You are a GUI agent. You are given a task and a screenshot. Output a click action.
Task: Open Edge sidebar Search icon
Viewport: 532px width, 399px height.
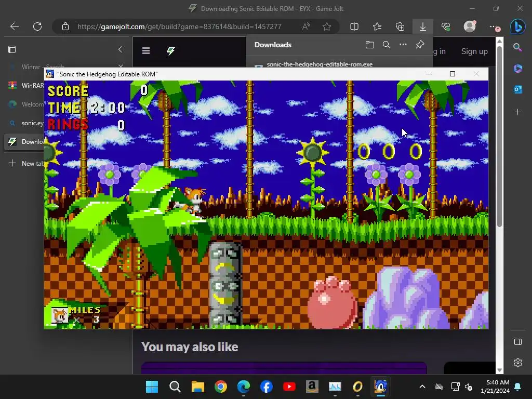tap(517, 47)
